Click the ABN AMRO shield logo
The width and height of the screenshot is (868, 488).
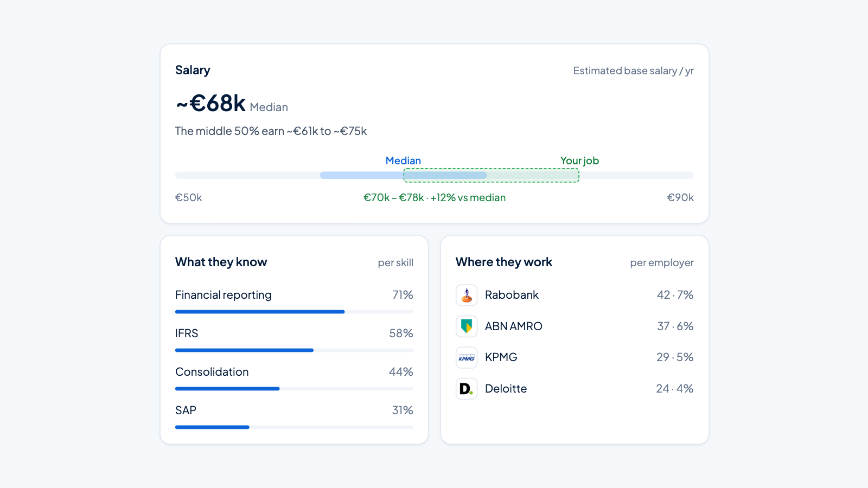tap(467, 326)
